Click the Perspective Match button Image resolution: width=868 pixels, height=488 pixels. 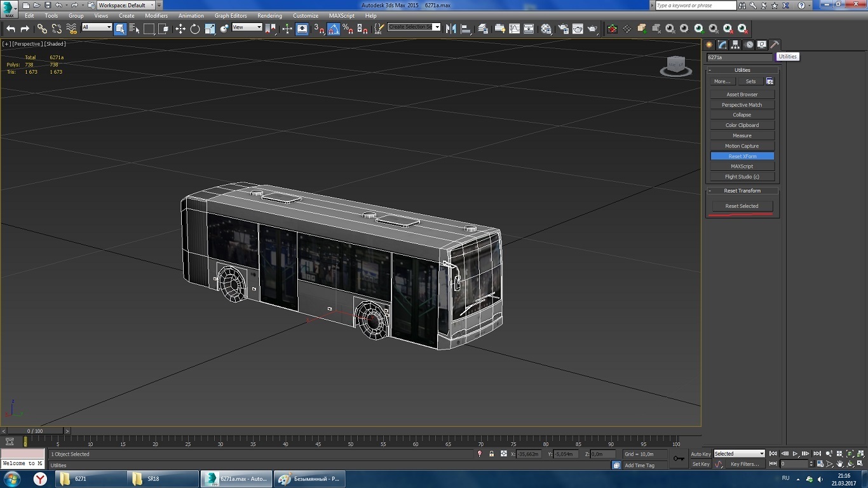[x=742, y=105]
